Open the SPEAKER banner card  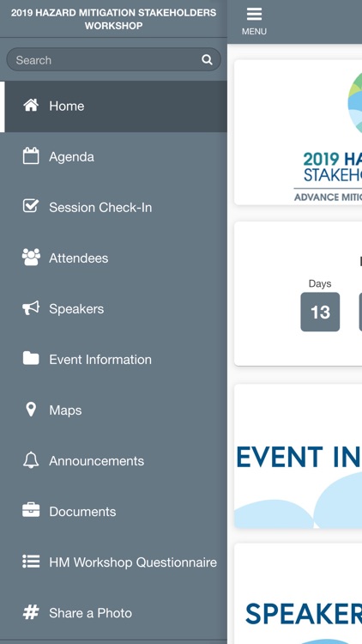298,593
